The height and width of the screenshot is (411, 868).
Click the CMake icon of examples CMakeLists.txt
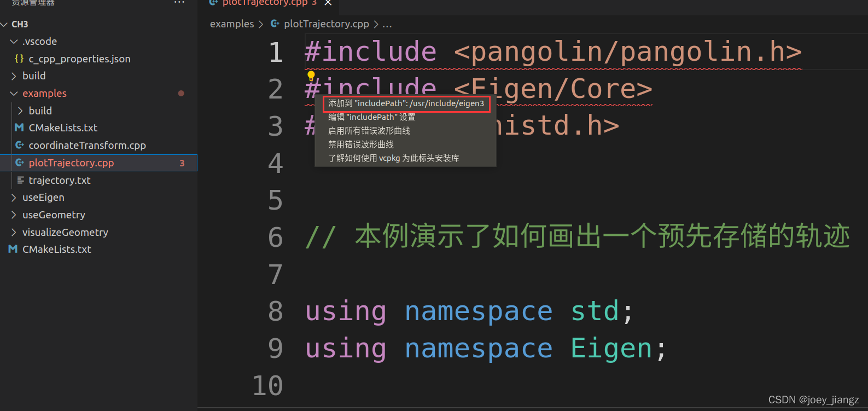point(19,128)
